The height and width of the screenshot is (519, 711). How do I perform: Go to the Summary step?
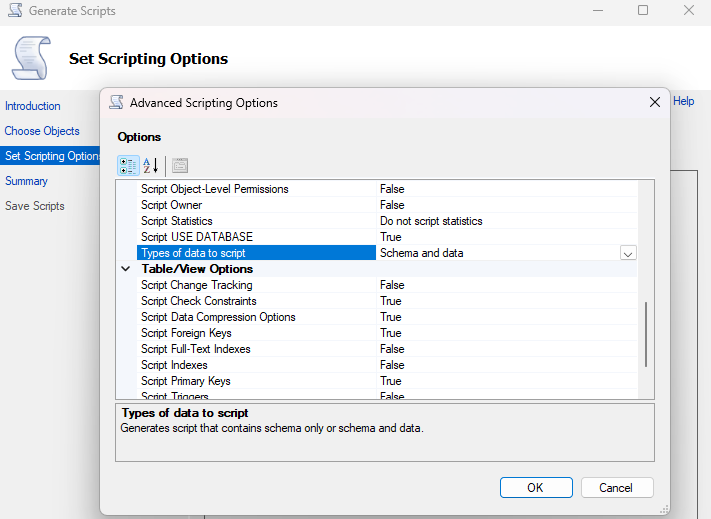(26, 181)
